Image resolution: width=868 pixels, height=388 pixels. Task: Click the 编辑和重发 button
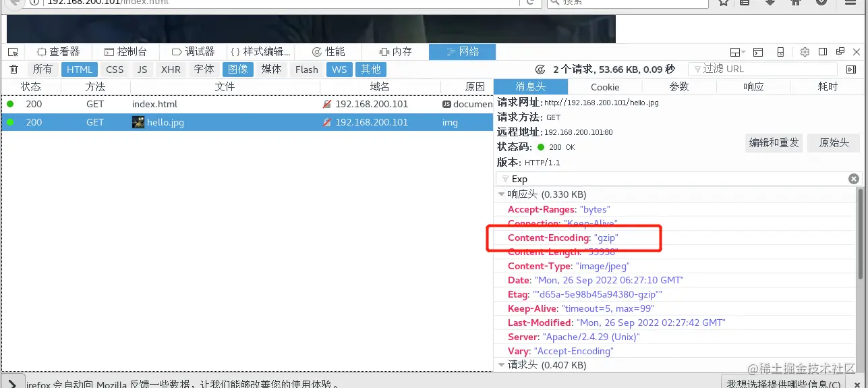tap(774, 142)
